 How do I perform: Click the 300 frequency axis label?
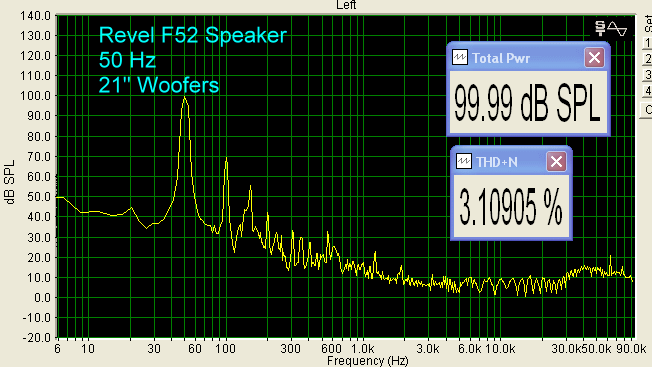(x=290, y=348)
